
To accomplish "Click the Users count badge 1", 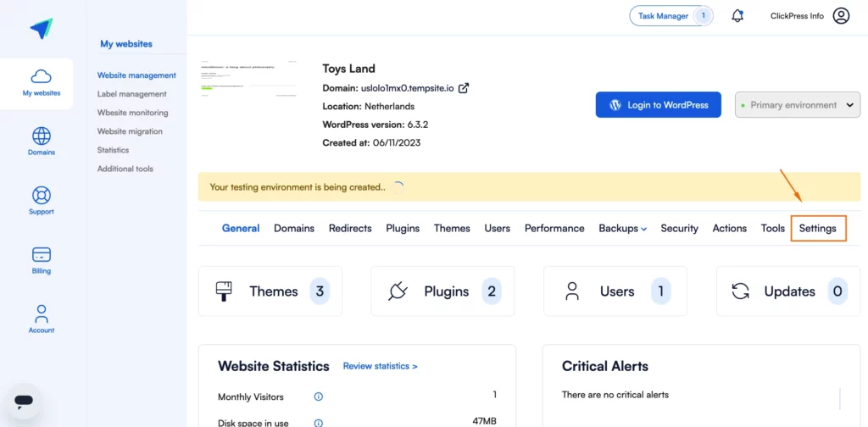I will pyautogui.click(x=660, y=291).
